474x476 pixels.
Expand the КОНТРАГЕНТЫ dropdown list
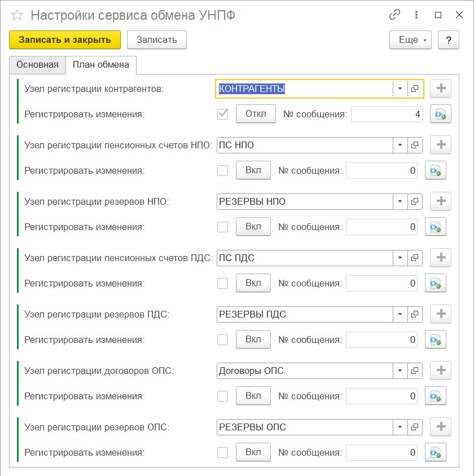pos(400,89)
